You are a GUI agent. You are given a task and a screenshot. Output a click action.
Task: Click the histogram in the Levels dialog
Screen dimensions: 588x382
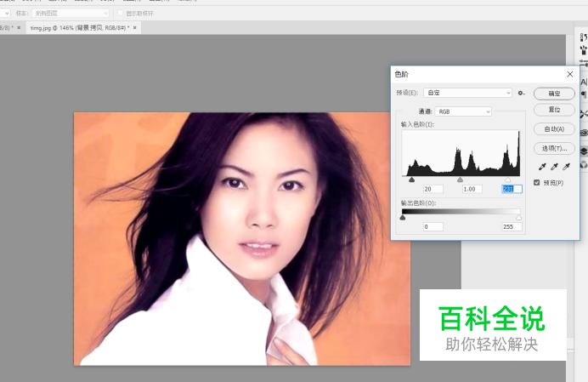point(461,153)
